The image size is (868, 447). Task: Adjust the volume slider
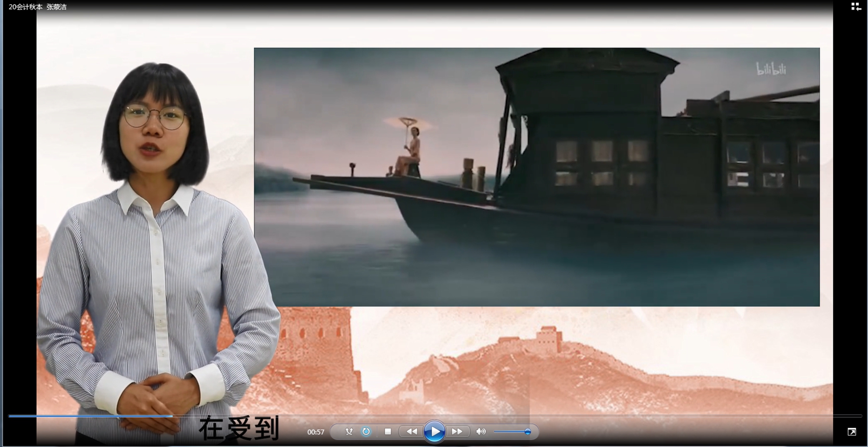(x=512, y=432)
